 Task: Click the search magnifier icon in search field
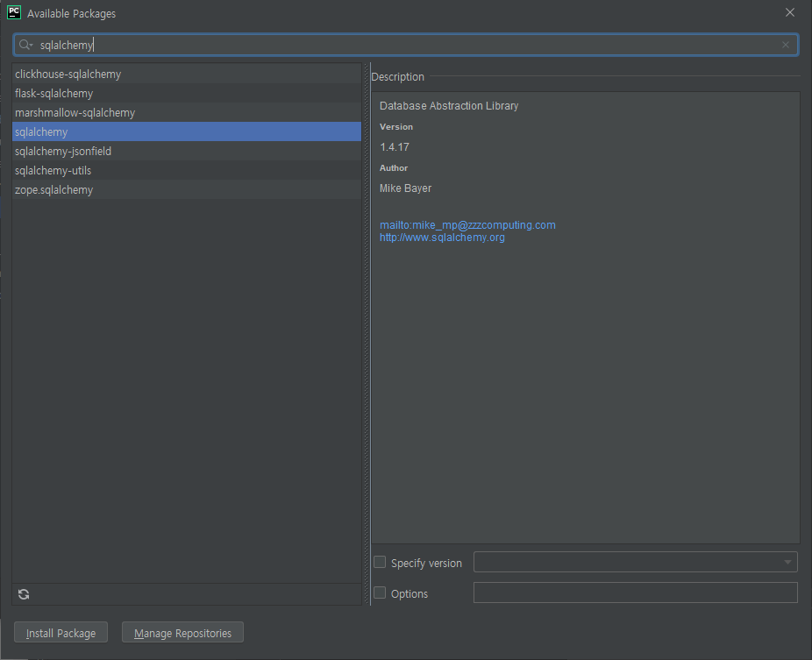(25, 45)
